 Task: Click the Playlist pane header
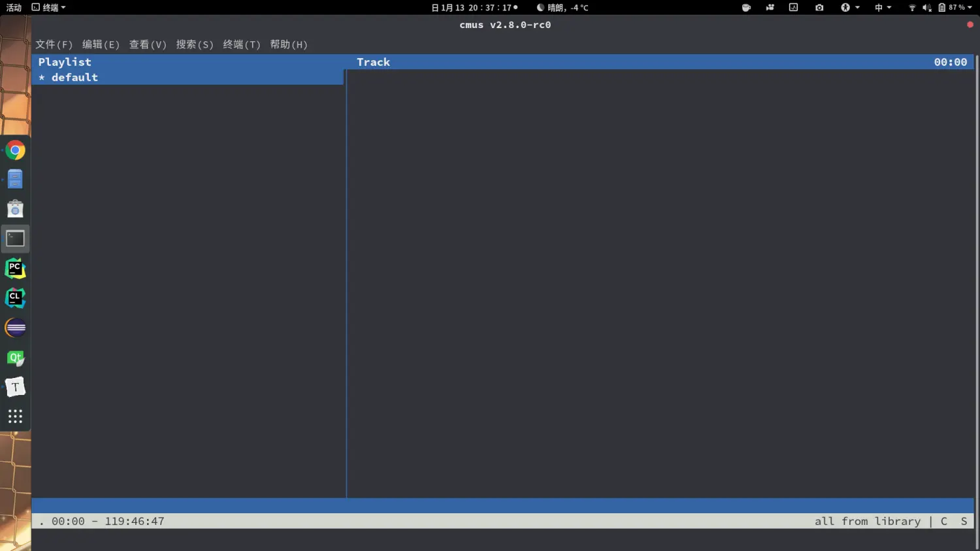pyautogui.click(x=65, y=62)
